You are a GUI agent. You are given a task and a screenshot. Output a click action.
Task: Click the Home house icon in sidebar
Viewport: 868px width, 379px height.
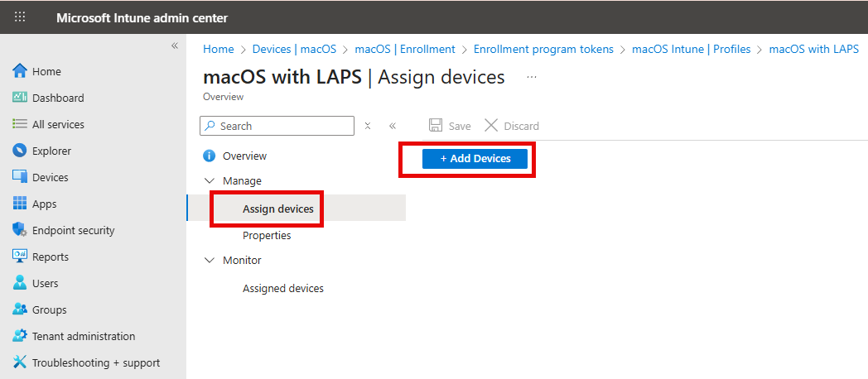[x=21, y=71]
